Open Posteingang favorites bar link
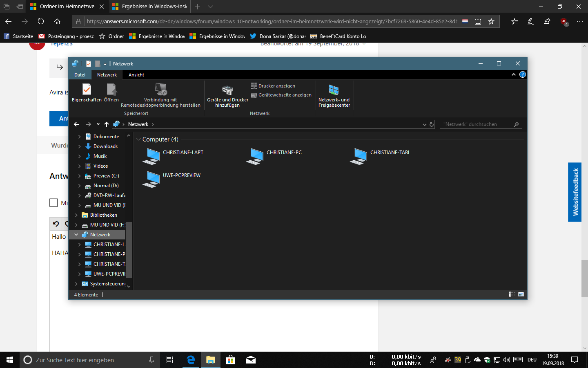This screenshot has width=588, height=368. pyautogui.click(x=66, y=36)
